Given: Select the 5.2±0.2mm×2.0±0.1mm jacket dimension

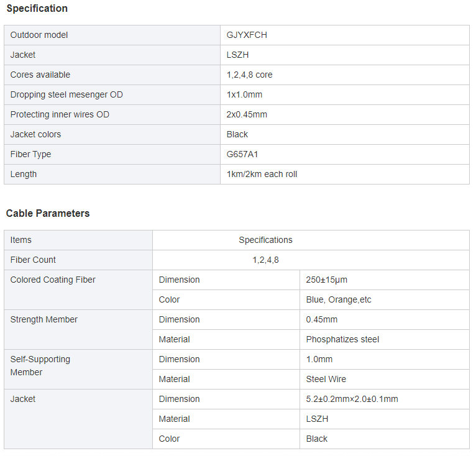Looking at the screenshot, I should point(352,399).
